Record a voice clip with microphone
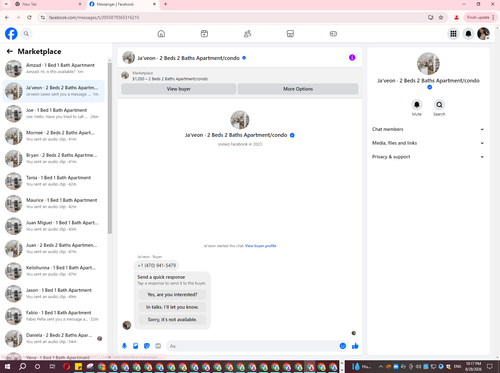Screen dimensions: 500x373 tap(124, 346)
